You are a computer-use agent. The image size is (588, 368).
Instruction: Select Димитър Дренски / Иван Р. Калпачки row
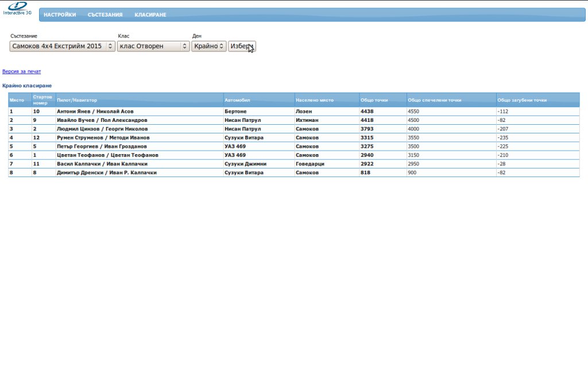click(294, 172)
